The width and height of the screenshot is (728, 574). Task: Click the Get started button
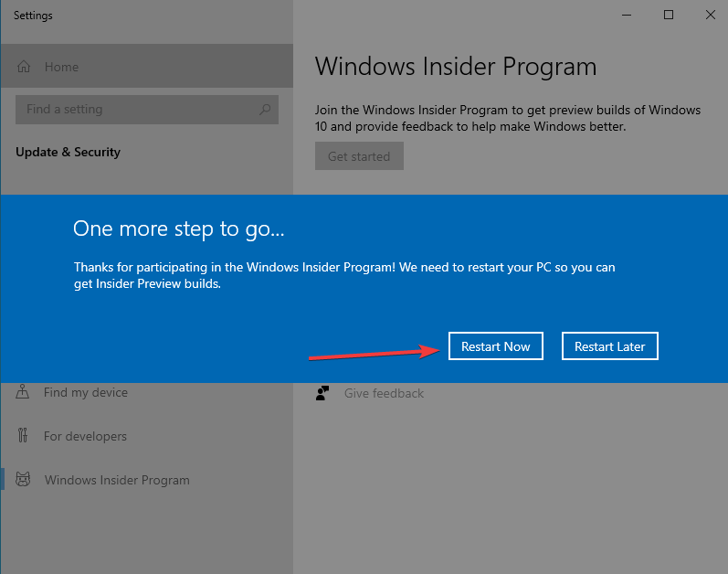[359, 156]
